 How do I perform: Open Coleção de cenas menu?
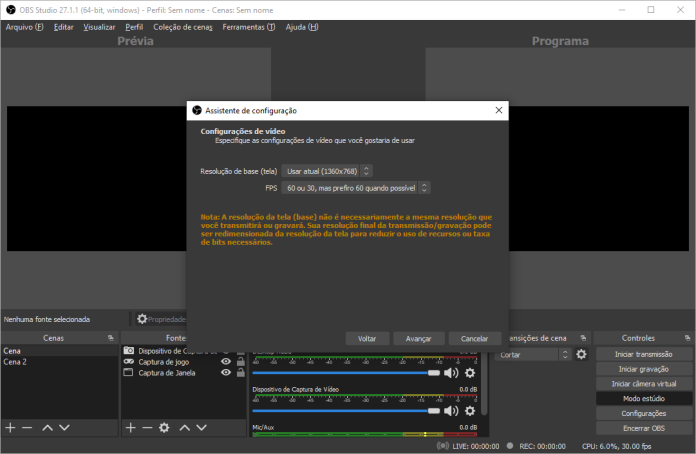point(183,27)
